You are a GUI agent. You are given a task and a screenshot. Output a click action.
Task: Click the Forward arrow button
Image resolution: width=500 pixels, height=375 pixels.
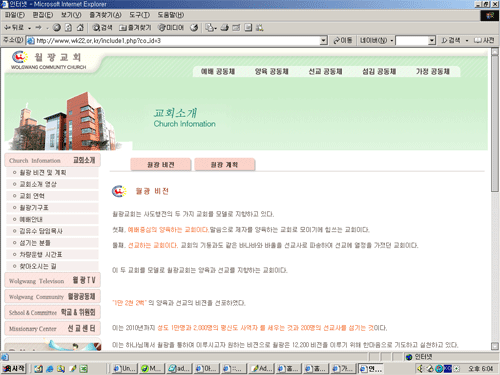point(39,28)
